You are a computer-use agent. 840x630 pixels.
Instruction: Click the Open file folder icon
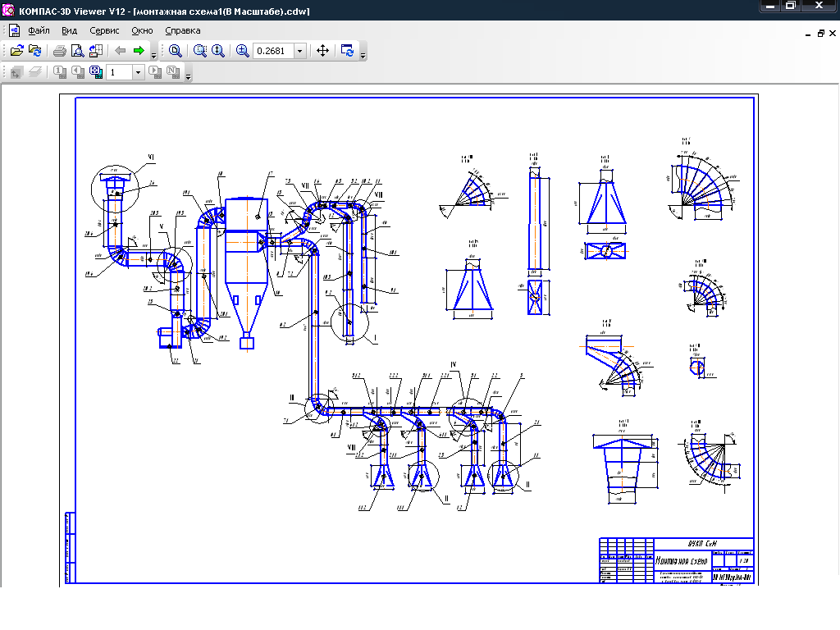16,51
